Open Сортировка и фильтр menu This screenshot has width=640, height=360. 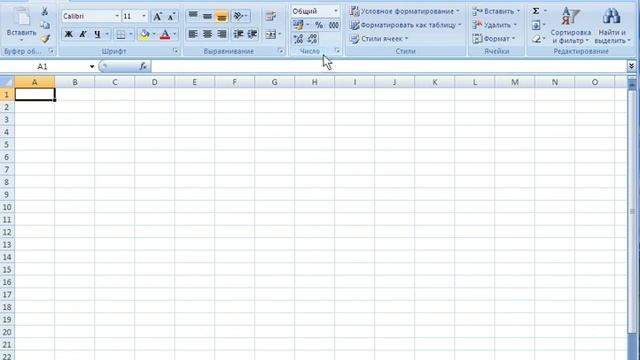570,25
